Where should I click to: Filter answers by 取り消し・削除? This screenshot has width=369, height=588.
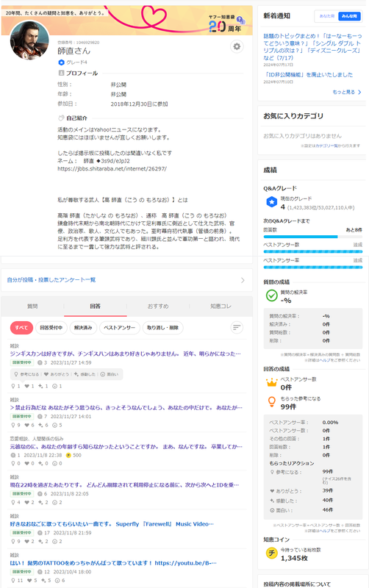pos(162,327)
